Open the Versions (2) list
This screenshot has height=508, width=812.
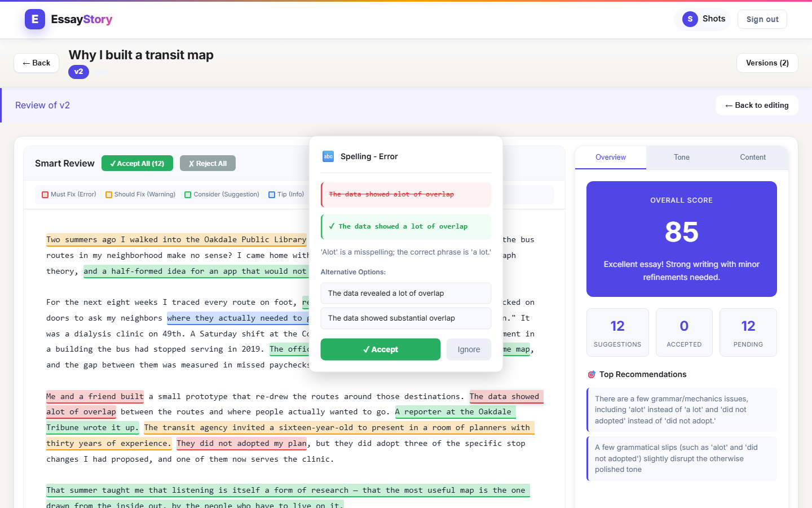pos(767,63)
